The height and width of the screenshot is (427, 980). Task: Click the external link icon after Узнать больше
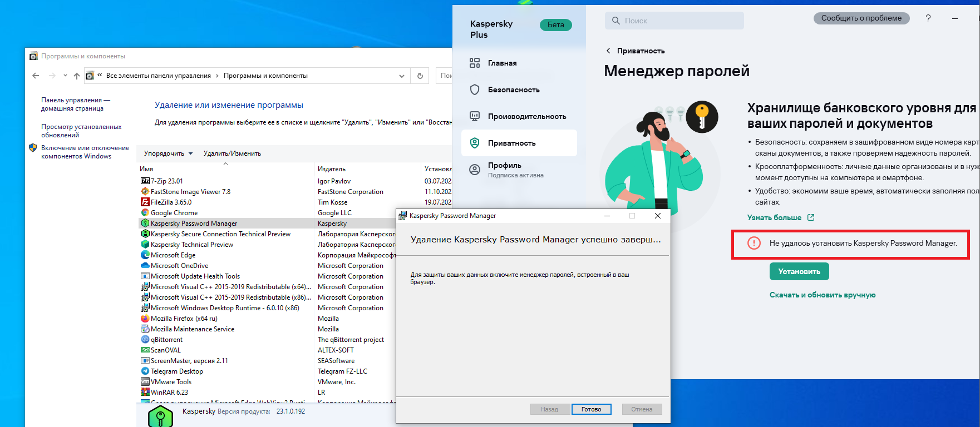[811, 217]
